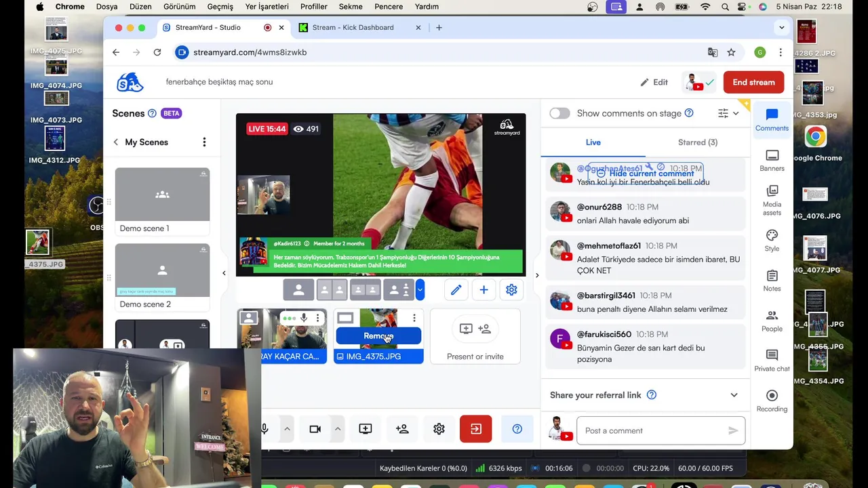The width and height of the screenshot is (868, 488).
Task: Open studio settings gear in bottom toolbar
Action: click(x=439, y=429)
